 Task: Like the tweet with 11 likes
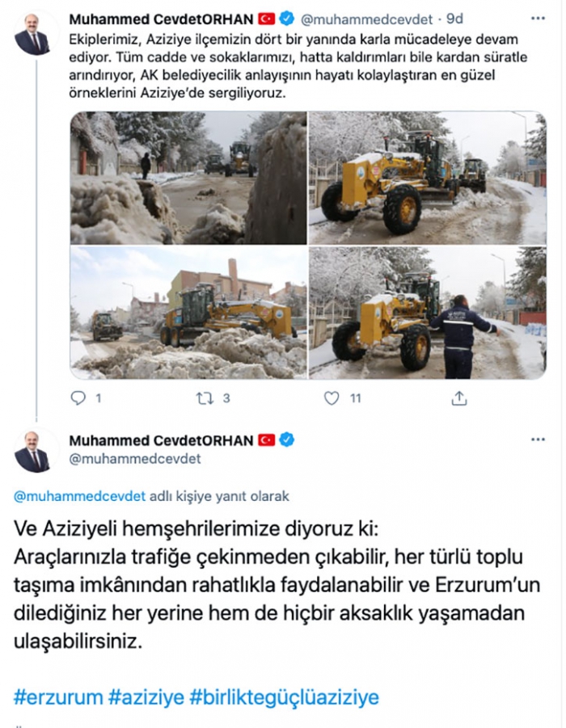coord(332,398)
